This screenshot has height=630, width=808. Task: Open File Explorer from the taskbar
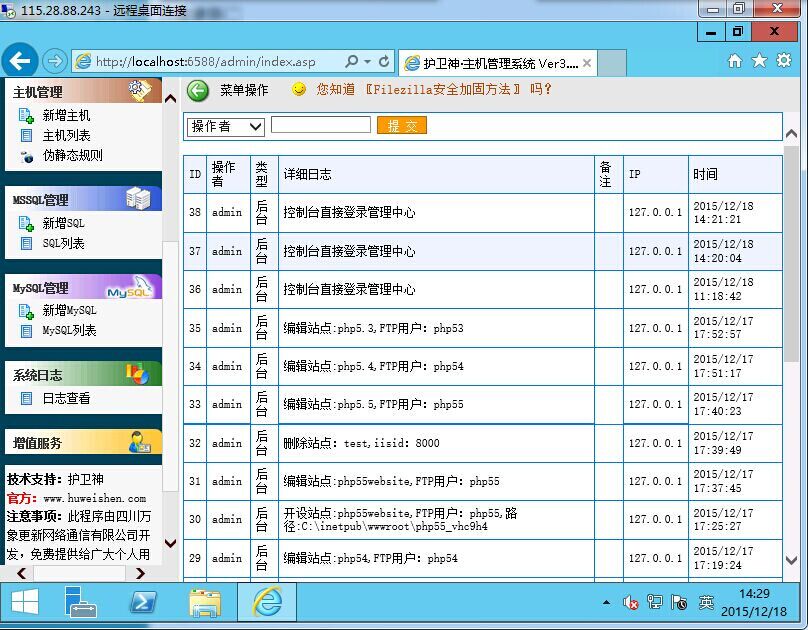[x=205, y=602]
